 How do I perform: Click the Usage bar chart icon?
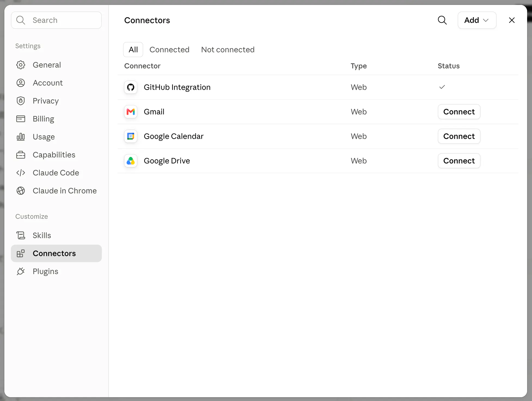tap(21, 137)
